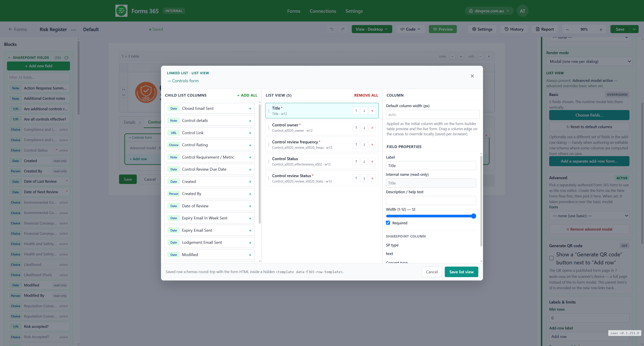This screenshot has width=644, height=346.
Task: Redo the change in toolbar
Action: [343, 29]
